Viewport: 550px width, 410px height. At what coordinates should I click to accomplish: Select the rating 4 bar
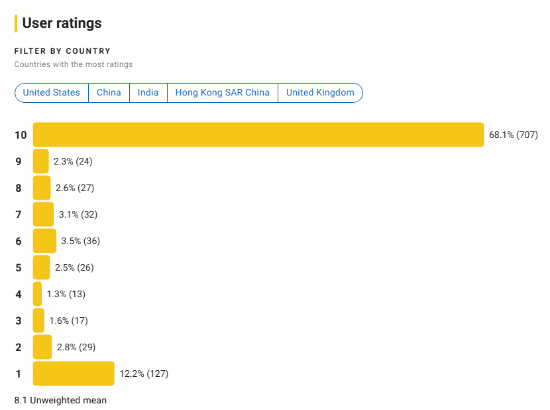click(37, 294)
